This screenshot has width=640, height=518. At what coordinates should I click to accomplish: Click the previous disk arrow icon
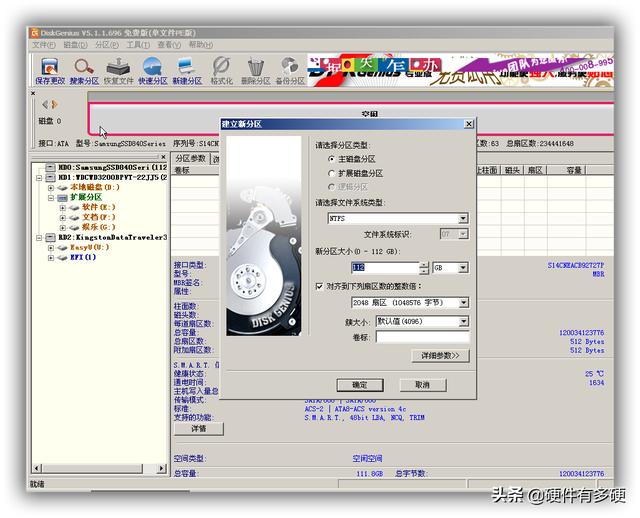45,104
